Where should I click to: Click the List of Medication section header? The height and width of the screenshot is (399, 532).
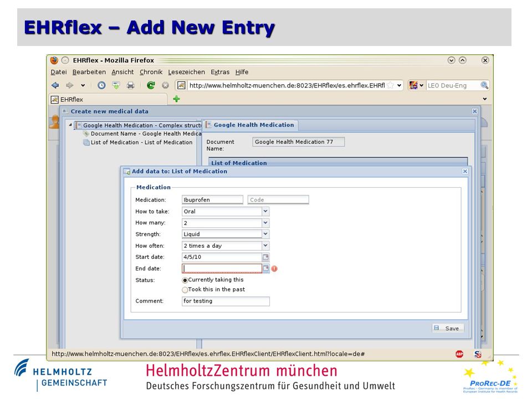(338, 162)
